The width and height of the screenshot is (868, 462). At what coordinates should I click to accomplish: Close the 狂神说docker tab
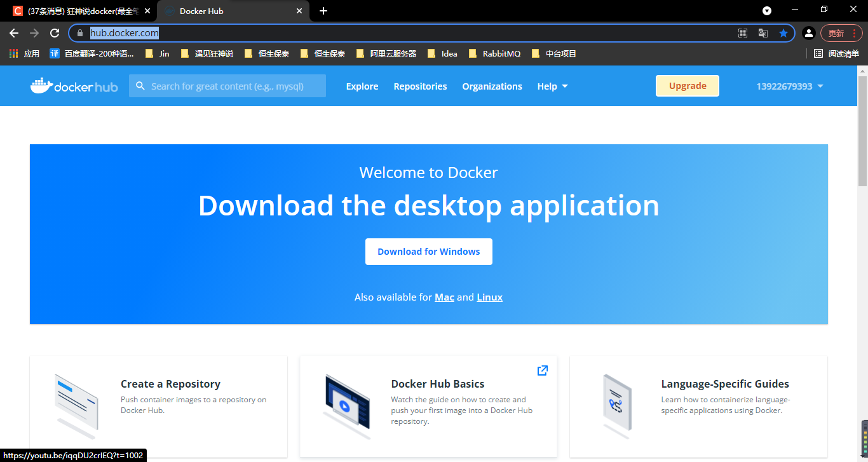[147, 11]
